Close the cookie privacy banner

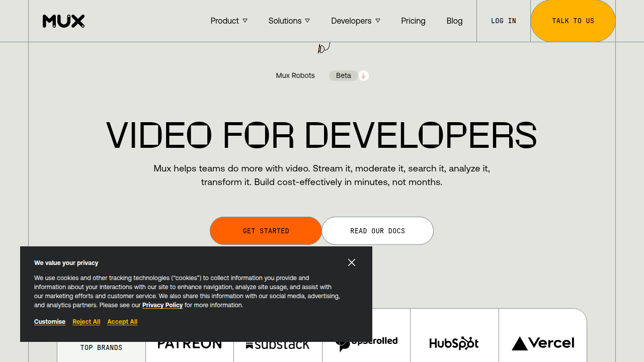coord(352,262)
